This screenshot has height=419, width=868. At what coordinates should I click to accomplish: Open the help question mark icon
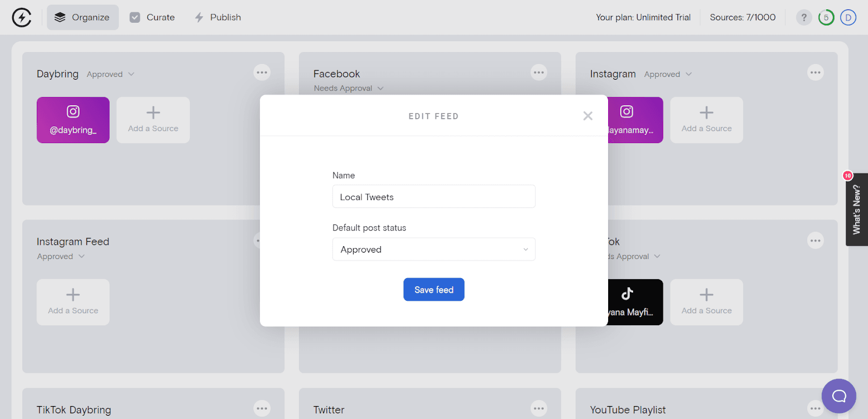click(804, 17)
